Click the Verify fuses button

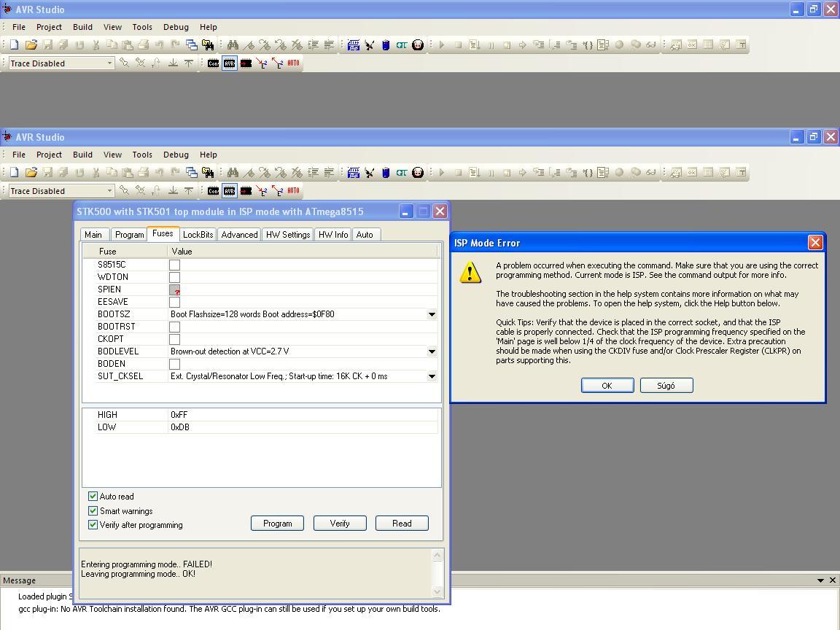pos(340,524)
